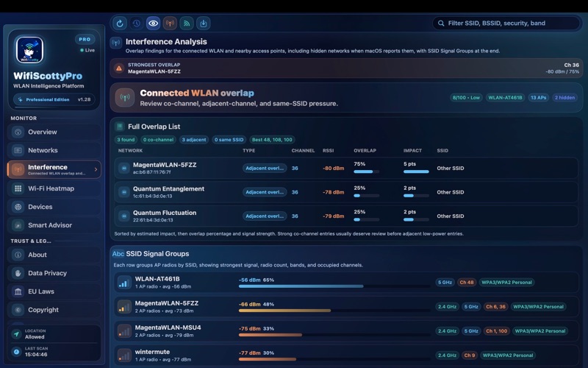588x368 pixels.
Task: Open the Overview section
Action: [x=54, y=132]
